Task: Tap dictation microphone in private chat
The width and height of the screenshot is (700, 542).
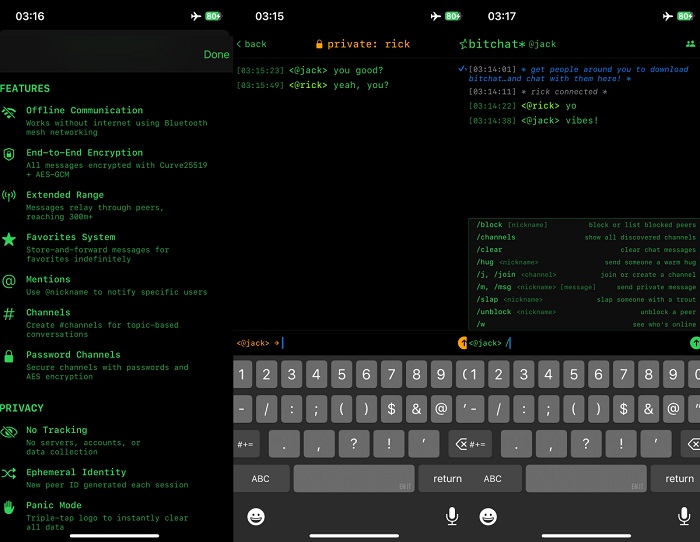Action: [x=452, y=516]
